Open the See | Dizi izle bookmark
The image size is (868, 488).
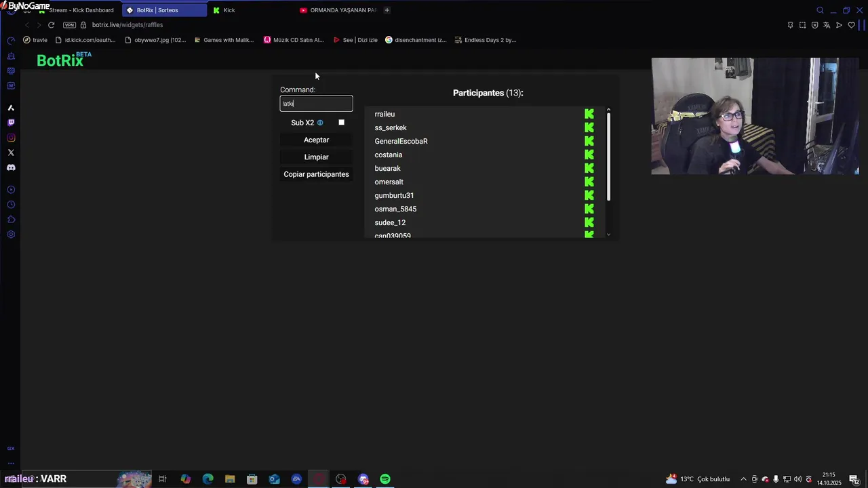[355, 40]
